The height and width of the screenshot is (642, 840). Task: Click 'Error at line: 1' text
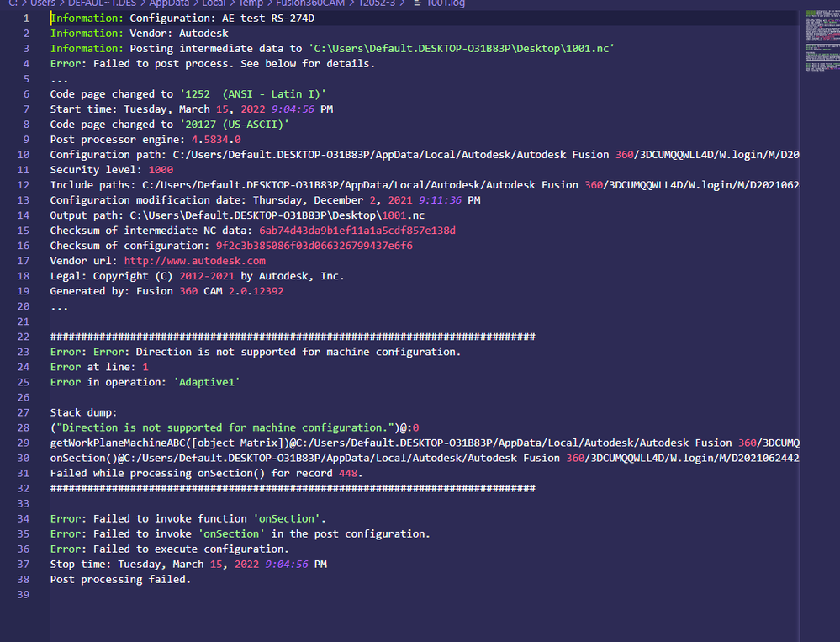pyautogui.click(x=99, y=367)
